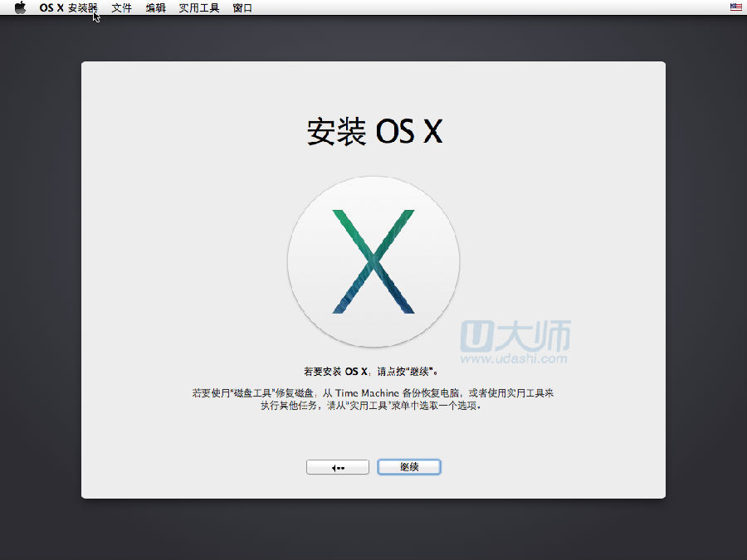This screenshot has width=747, height=560.
Task: Click the 备份恢复电脑 text in the description
Action: tap(430, 393)
